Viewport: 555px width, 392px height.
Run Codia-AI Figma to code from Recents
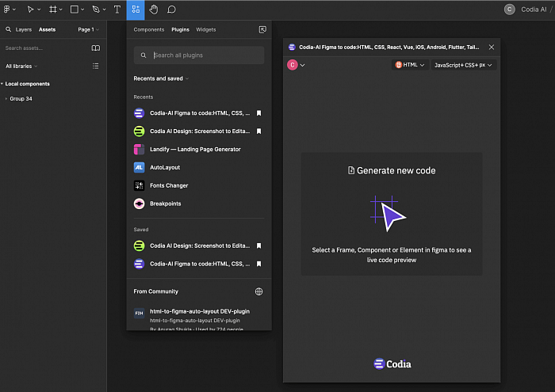(x=192, y=113)
